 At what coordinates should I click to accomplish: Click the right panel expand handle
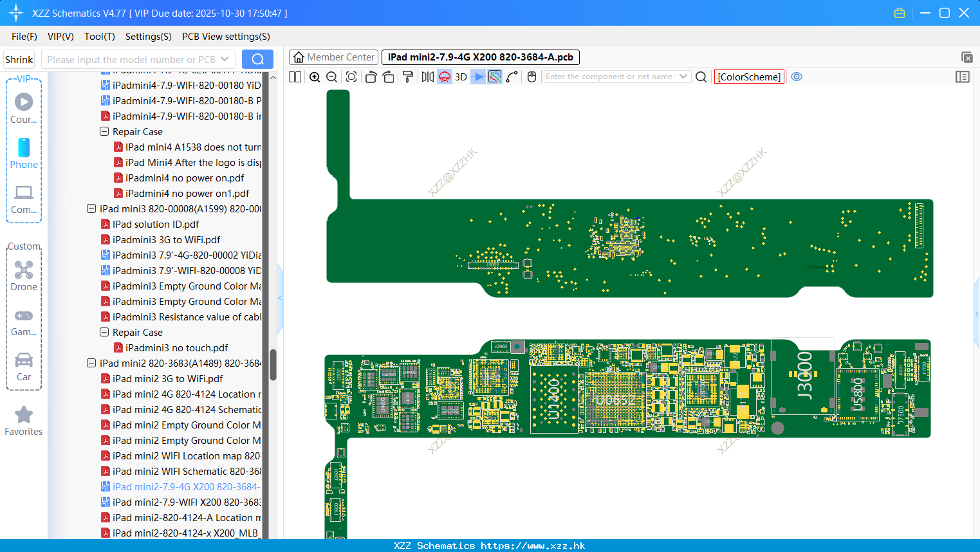coord(977,314)
